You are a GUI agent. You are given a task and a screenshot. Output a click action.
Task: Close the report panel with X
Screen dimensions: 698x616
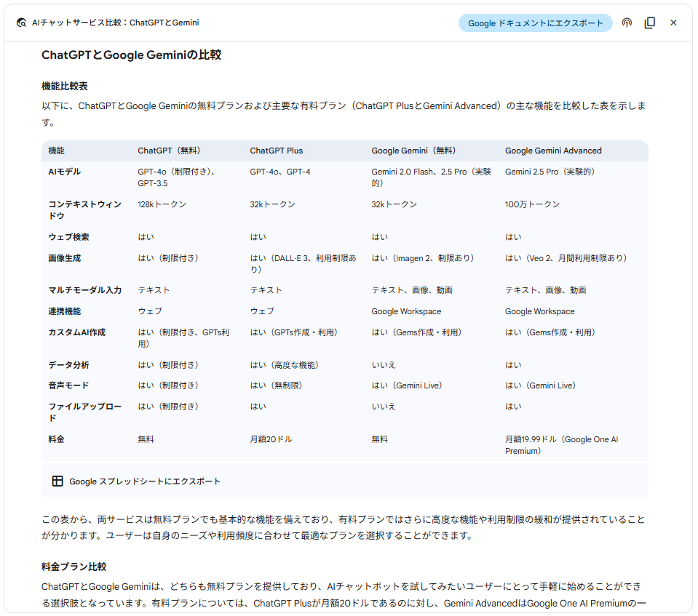point(673,23)
